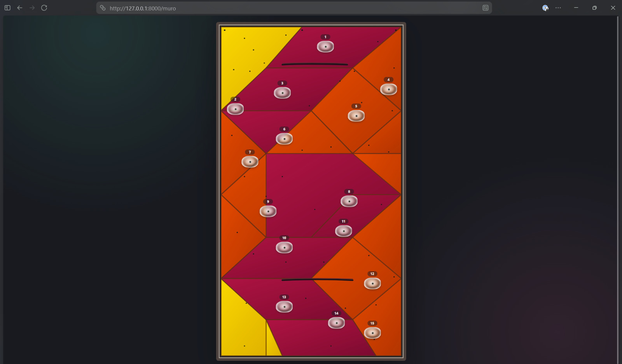This screenshot has width=622, height=364.
Task: Open reader view icon in address bar
Action: point(486,8)
